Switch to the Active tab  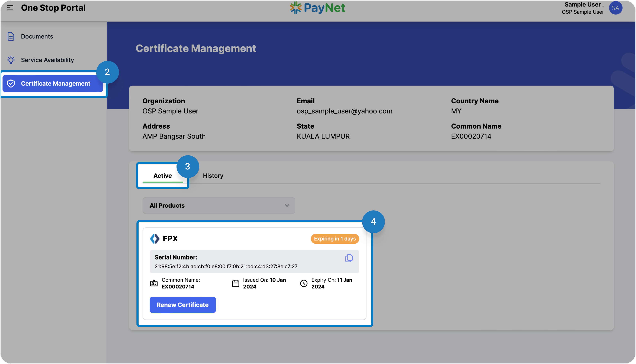click(x=163, y=176)
